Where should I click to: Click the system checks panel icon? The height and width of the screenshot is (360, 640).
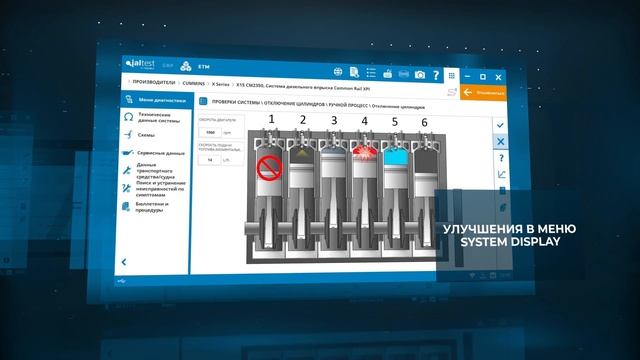[203, 101]
